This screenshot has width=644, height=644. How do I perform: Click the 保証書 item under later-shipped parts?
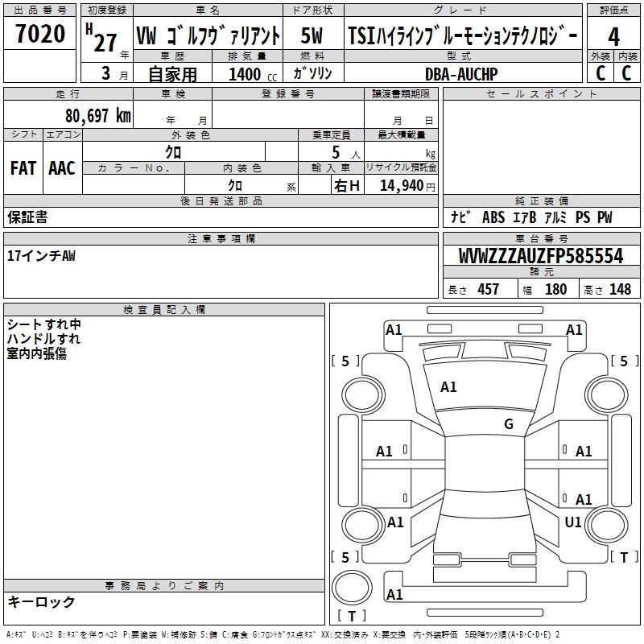27,217
